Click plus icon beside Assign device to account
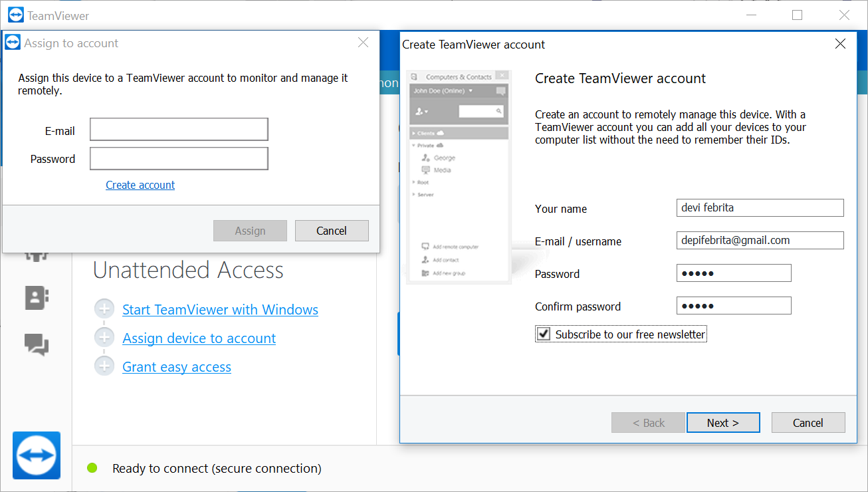Image resolution: width=868 pixels, height=492 pixels. coord(104,338)
